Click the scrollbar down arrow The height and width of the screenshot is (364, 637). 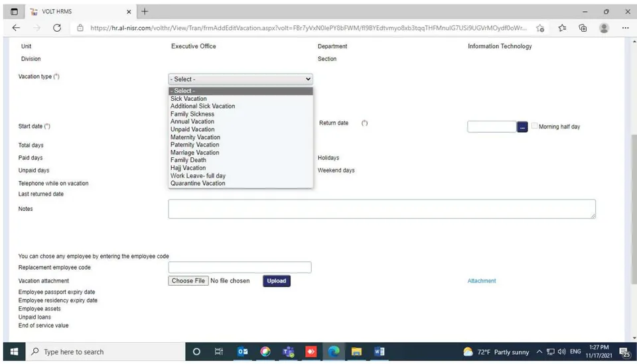[x=634, y=337]
